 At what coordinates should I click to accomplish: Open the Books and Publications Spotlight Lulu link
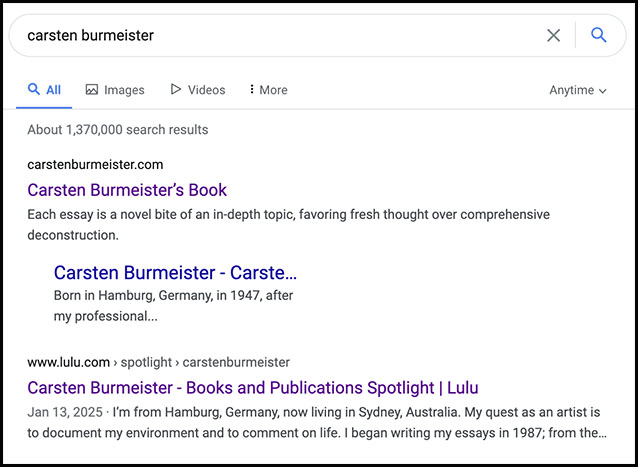click(x=252, y=387)
